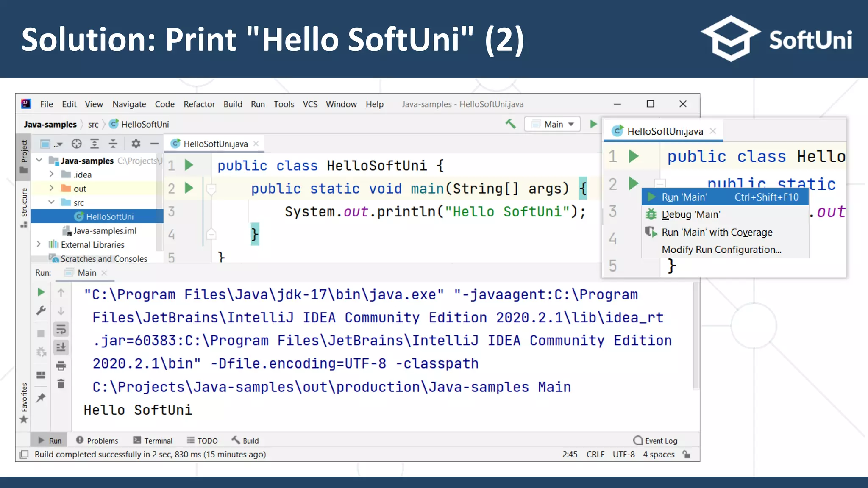Hide the Project panel with minus icon
Image resolution: width=868 pixels, height=488 pixels.
pos(154,144)
